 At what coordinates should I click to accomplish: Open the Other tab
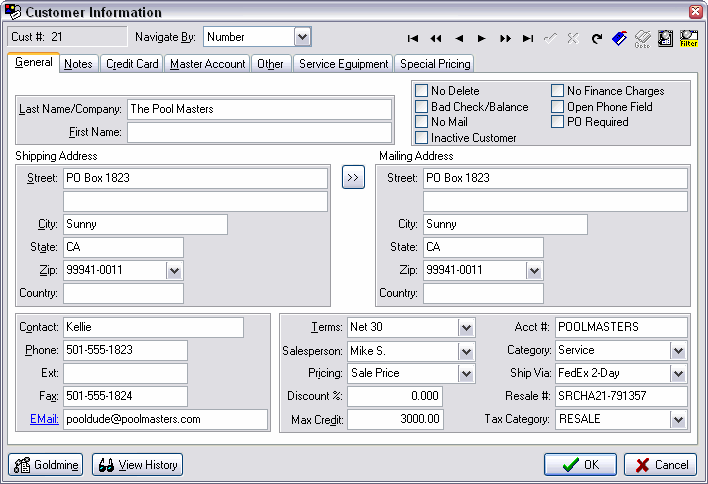pyautogui.click(x=270, y=64)
